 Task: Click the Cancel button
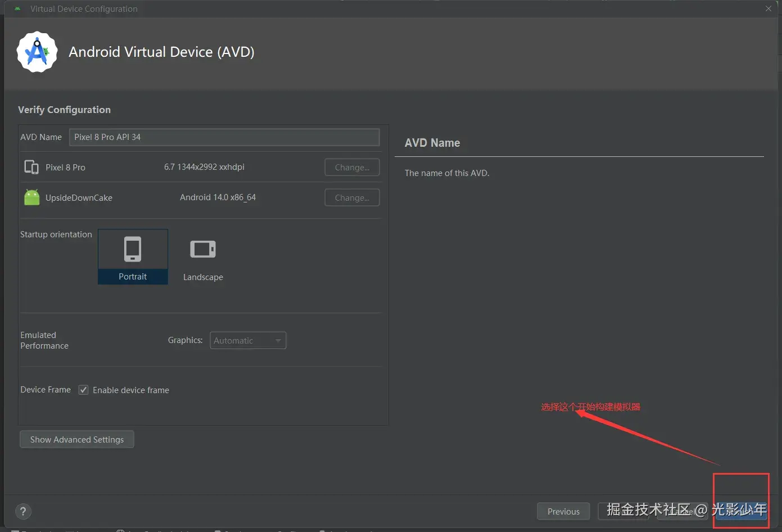coord(681,511)
